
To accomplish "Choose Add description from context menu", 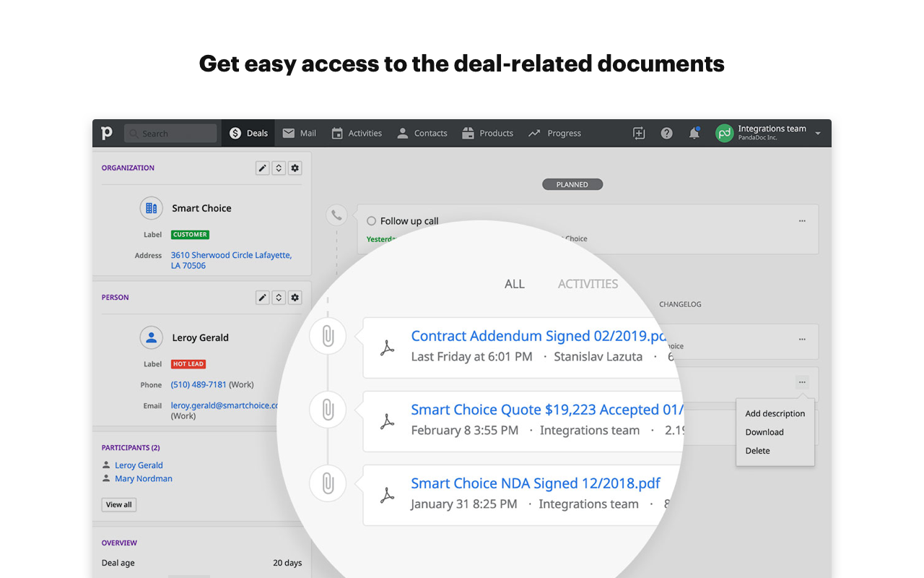I will click(x=775, y=414).
